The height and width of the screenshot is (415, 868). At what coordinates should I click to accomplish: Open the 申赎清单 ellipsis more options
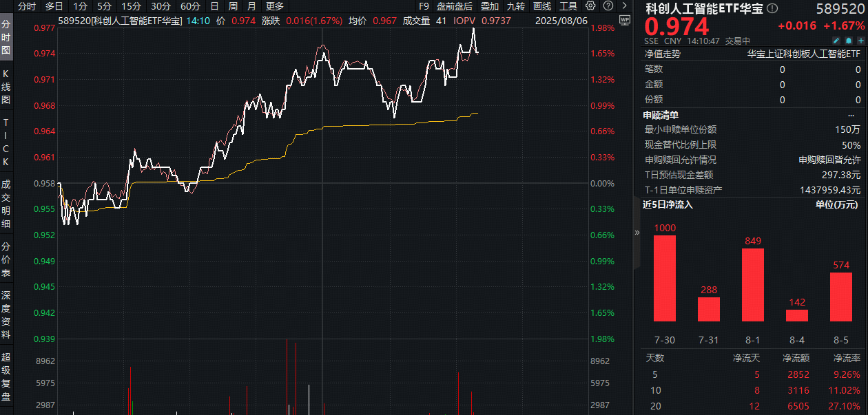click(851, 116)
